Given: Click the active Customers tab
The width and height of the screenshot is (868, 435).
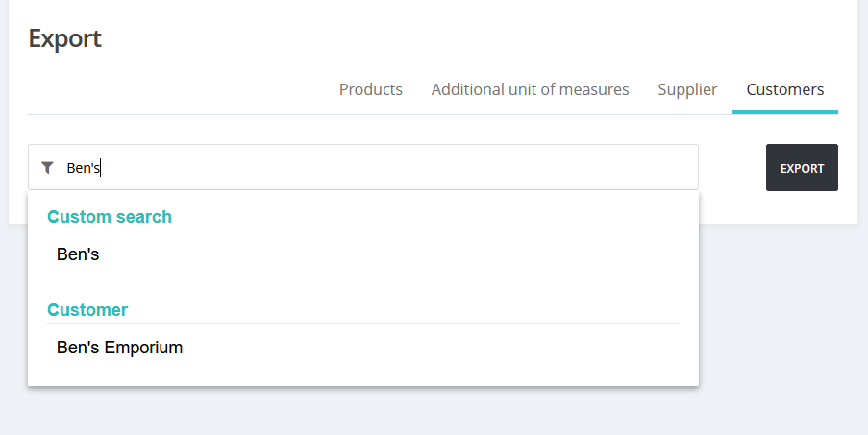Looking at the screenshot, I should tap(784, 89).
